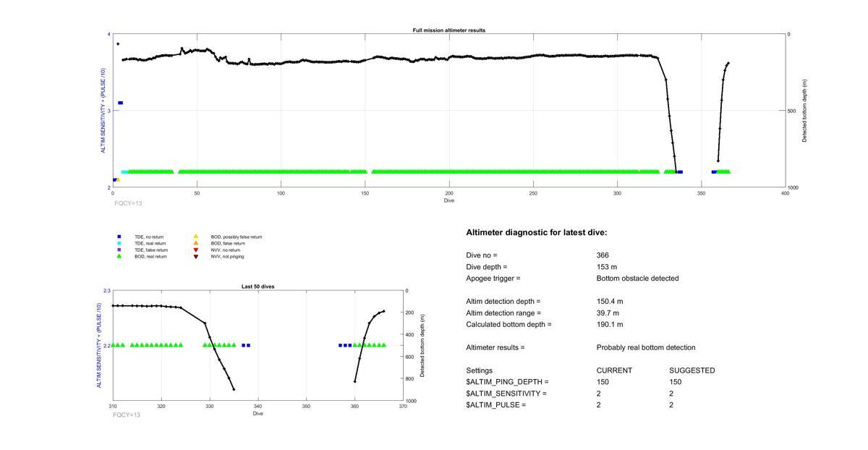Click the purple square 'TDE, false return' legend marker
Image resolution: width=868 pixels, height=450 pixels.
pyautogui.click(x=119, y=250)
